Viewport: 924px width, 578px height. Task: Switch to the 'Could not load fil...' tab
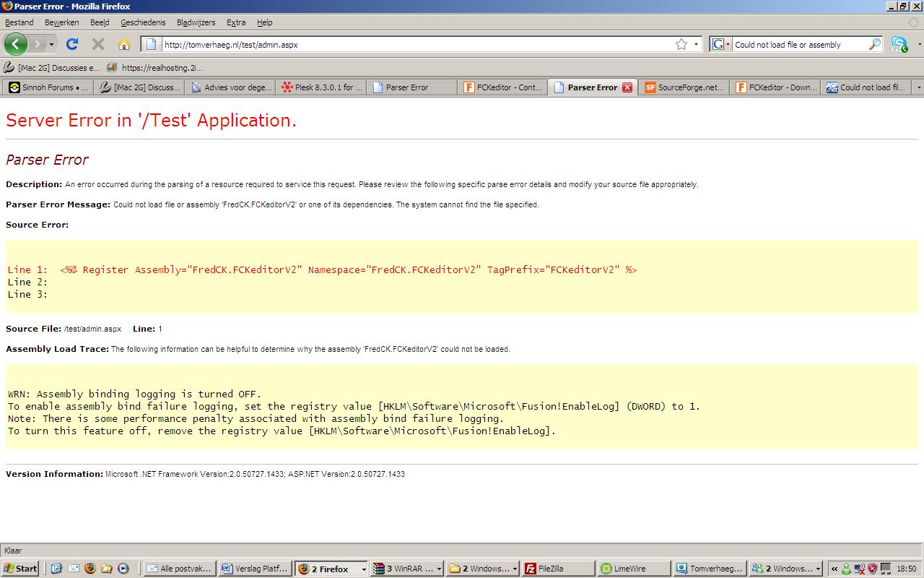pyautogui.click(x=866, y=87)
